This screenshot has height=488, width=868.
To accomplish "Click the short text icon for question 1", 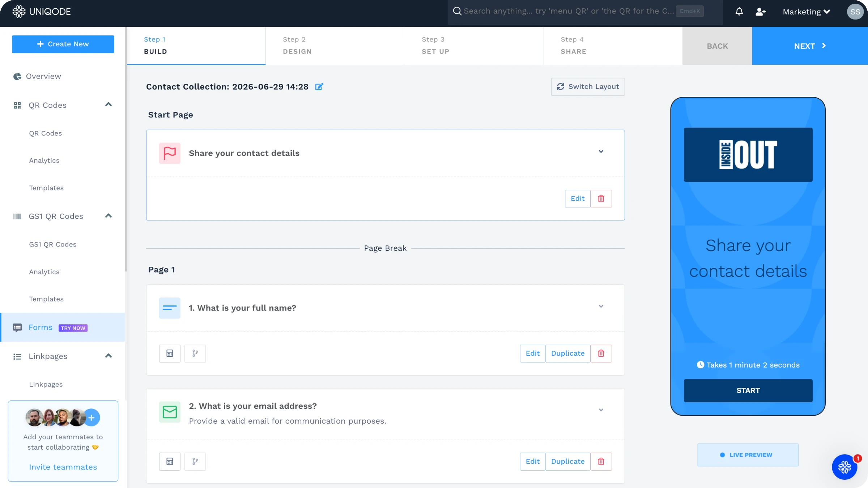I will click(170, 308).
